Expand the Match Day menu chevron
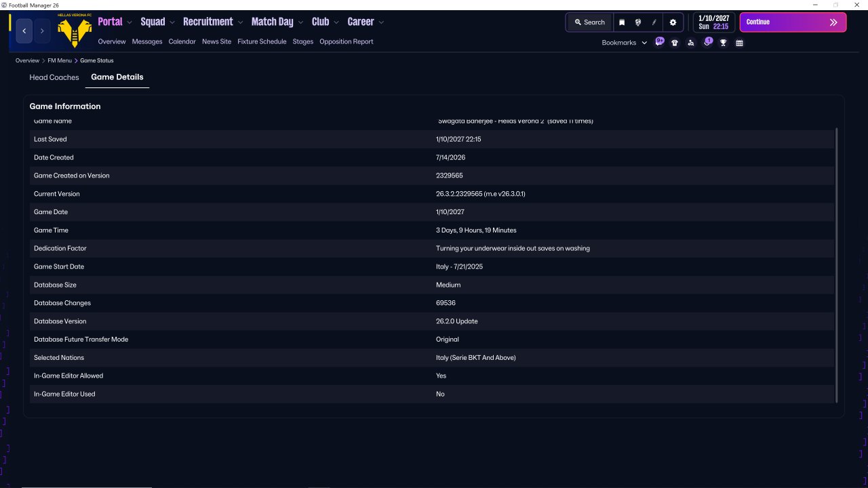Screen dimensions: 868x488 (300, 22)
